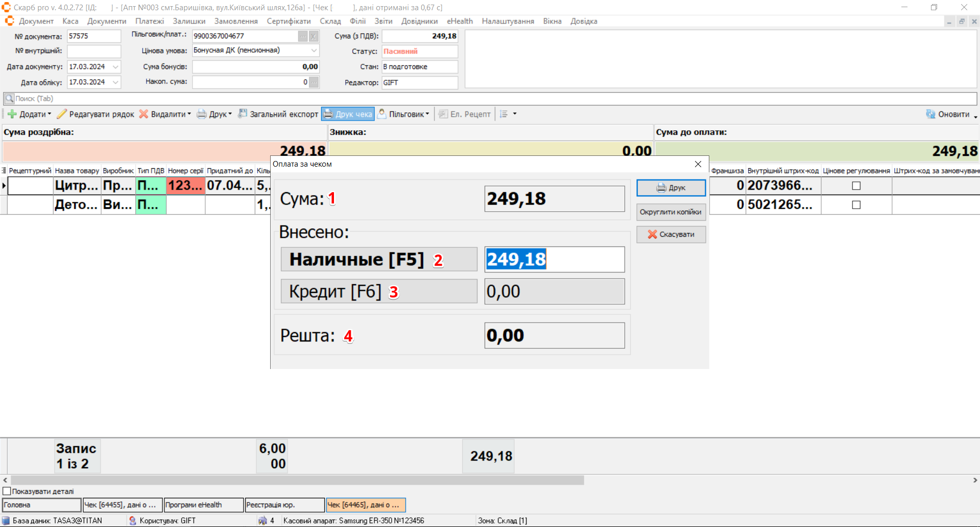Open the Звіти menu
The height and width of the screenshot is (527, 980).
click(x=383, y=21)
